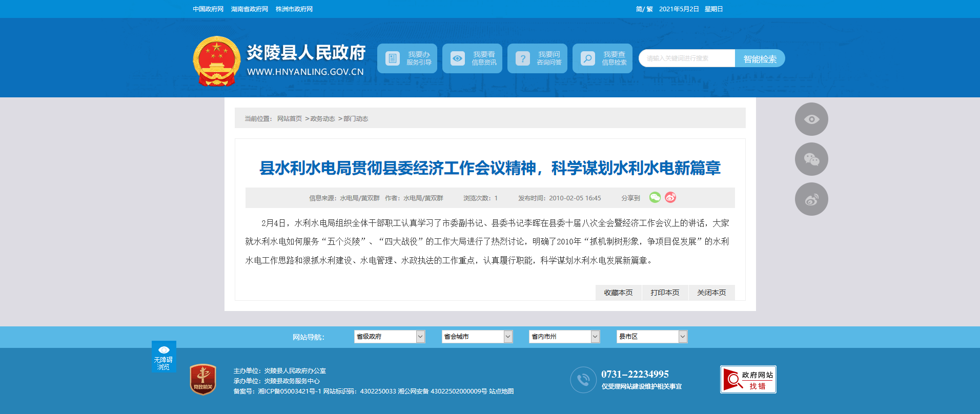Click the red Weibo share icon

(670, 197)
